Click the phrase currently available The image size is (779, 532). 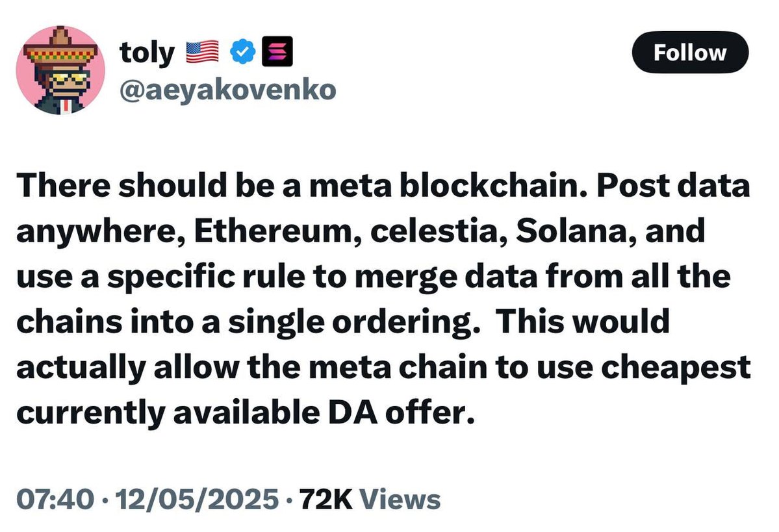168,413
